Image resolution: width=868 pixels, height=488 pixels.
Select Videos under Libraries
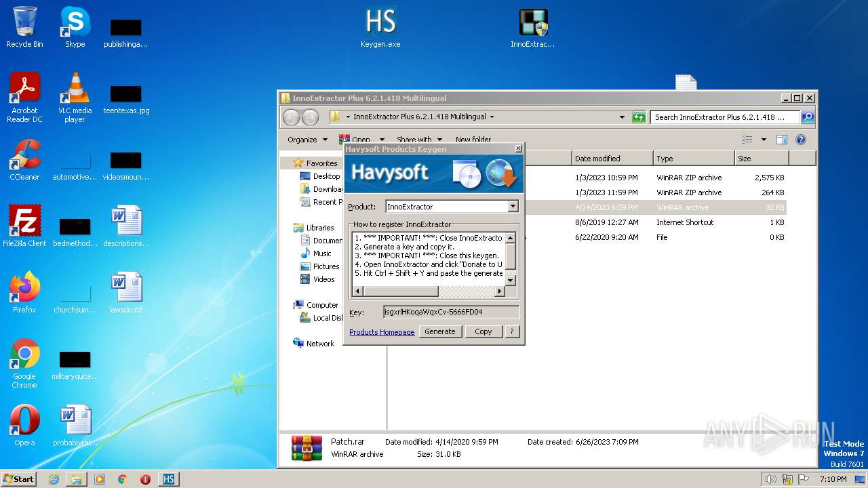point(323,279)
